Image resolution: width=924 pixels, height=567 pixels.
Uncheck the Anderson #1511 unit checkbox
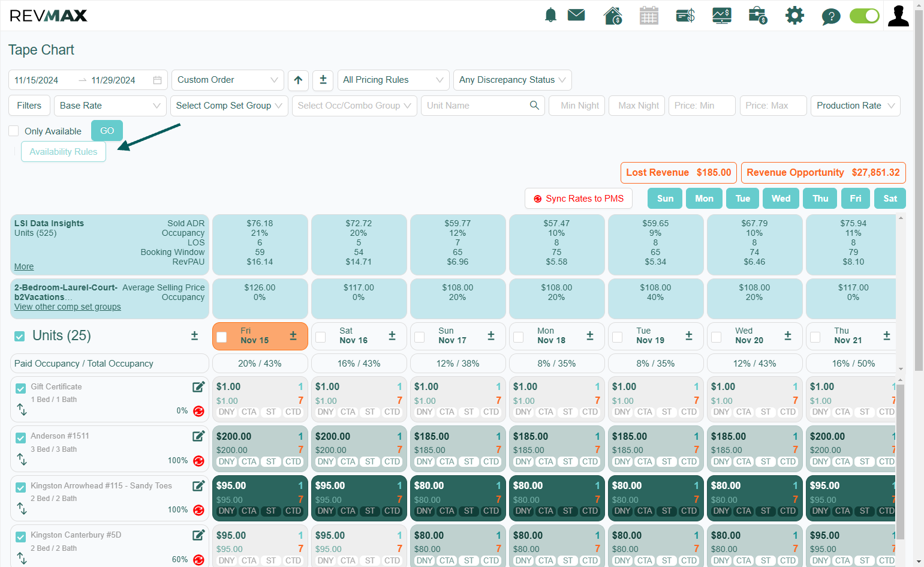click(x=21, y=438)
